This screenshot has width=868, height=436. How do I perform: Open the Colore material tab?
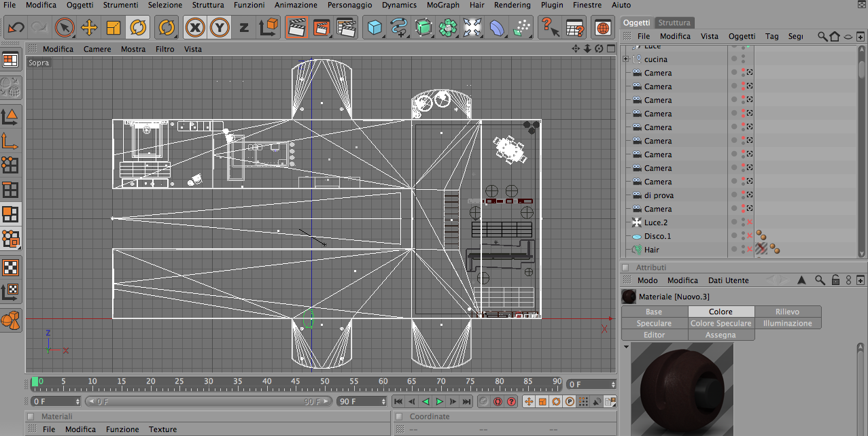tap(721, 312)
